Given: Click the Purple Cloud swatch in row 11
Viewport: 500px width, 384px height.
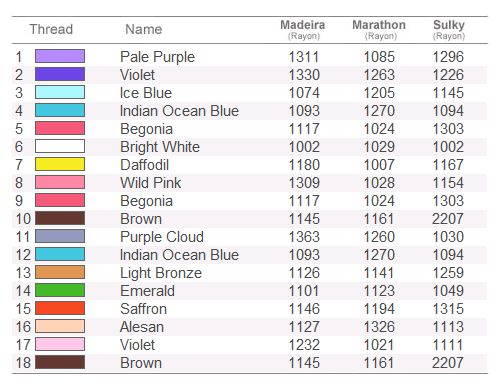Looking at the screenshot, I should click(x=60, y=236).
